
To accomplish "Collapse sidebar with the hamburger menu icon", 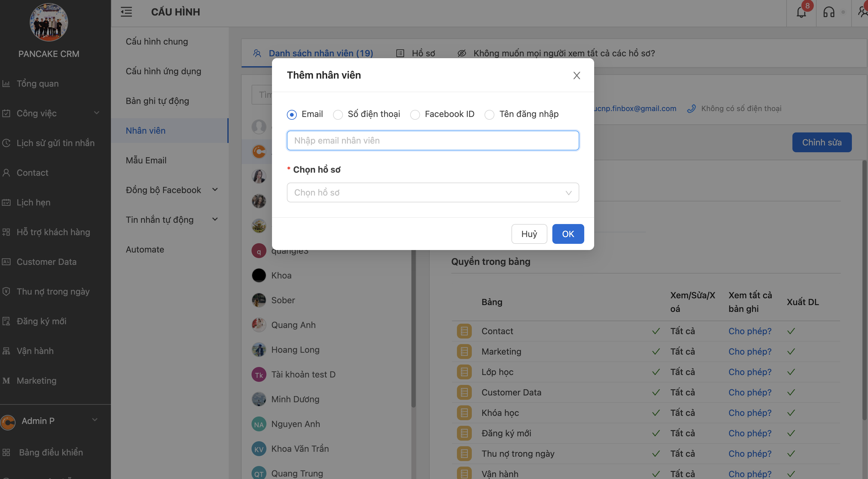I will (x=126, y=12).
